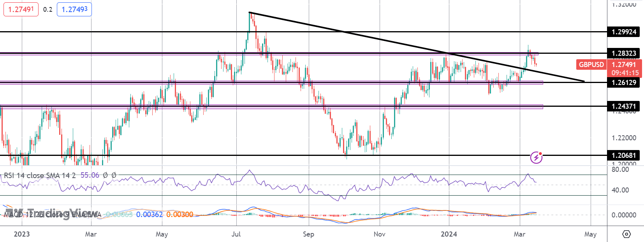Click the Nov label on time axis
644x242 pixels.
coord(379,234)
